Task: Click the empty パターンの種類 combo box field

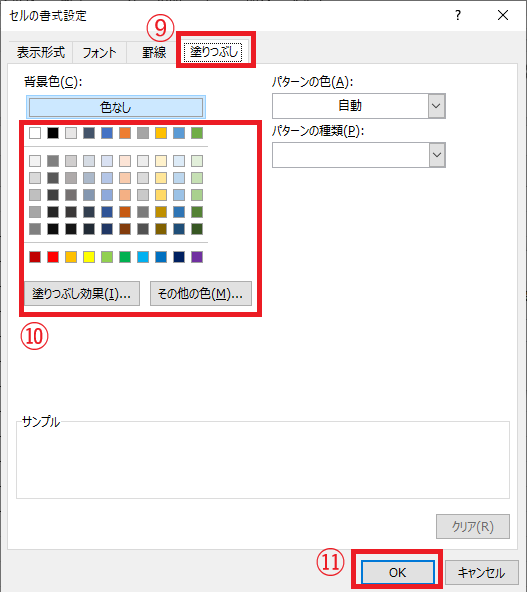Action: coord(351,155)
